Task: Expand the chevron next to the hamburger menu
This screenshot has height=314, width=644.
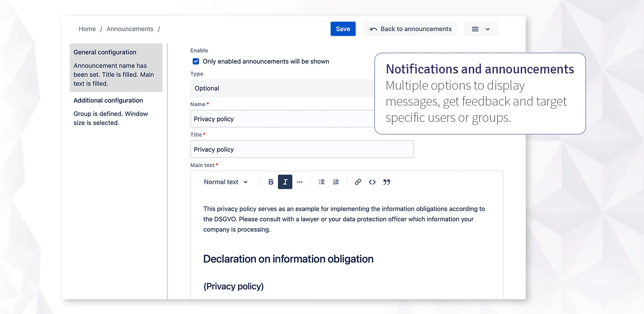Action: tap(488, 29)
